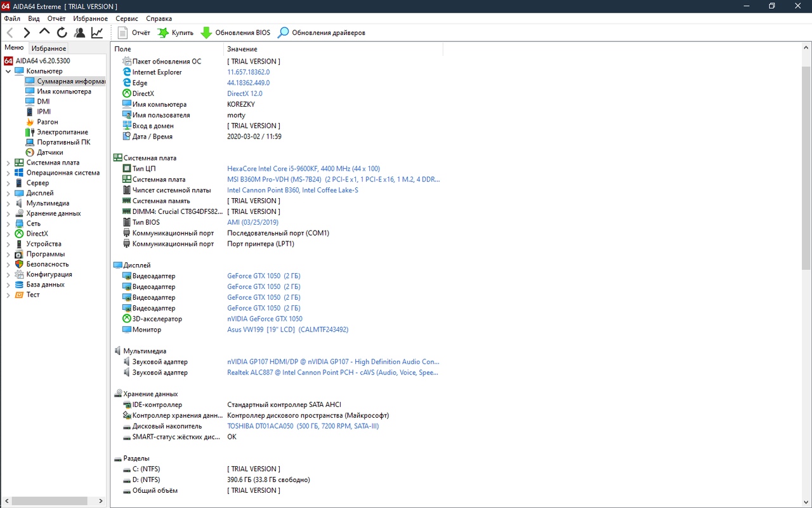Screen dimensions: 812x508
Task: Open the Файл menu
Action: click(x=12, y=18)
